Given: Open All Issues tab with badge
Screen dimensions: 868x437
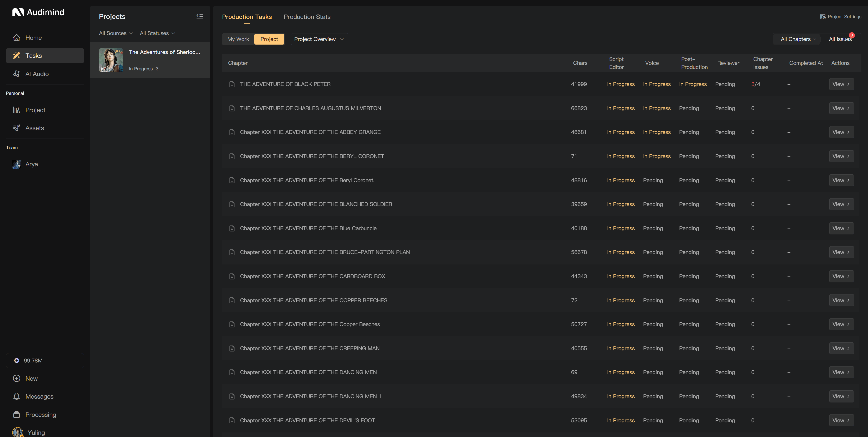Looking at the screenshot, I should (x=840, y=39).
